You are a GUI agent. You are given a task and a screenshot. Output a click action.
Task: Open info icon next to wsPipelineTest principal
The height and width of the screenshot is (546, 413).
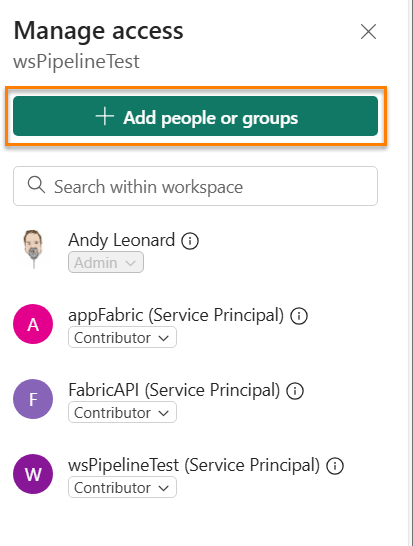click(x=335, y=466)
